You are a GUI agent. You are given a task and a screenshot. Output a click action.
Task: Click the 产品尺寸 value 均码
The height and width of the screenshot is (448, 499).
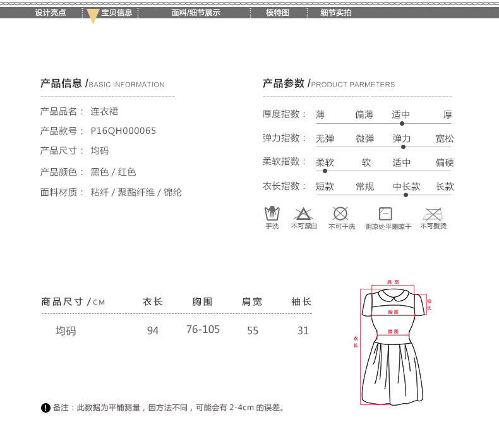(100, 150)
